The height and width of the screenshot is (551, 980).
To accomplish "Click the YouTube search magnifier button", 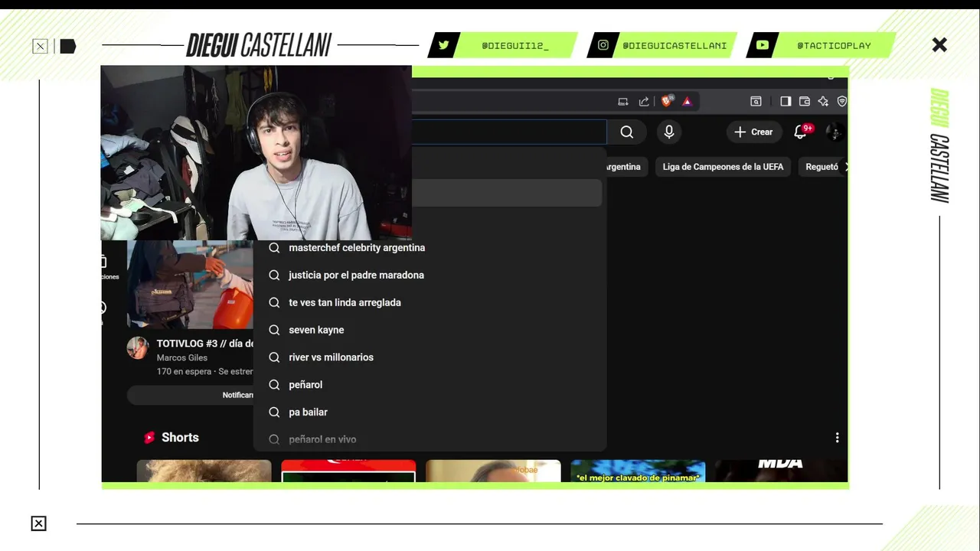I will [626, 132].
